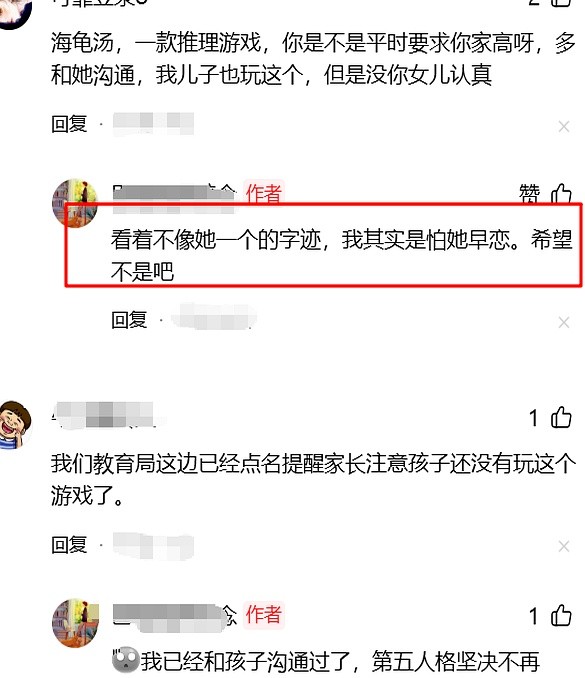Click the 赞 label next to thumbs-up

click(x=529, y=193)
